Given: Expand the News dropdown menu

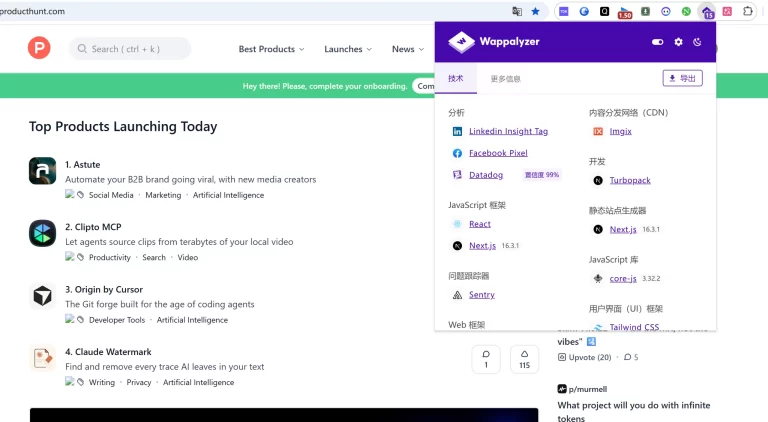Looking at the screenshot, I should point(408,49).
